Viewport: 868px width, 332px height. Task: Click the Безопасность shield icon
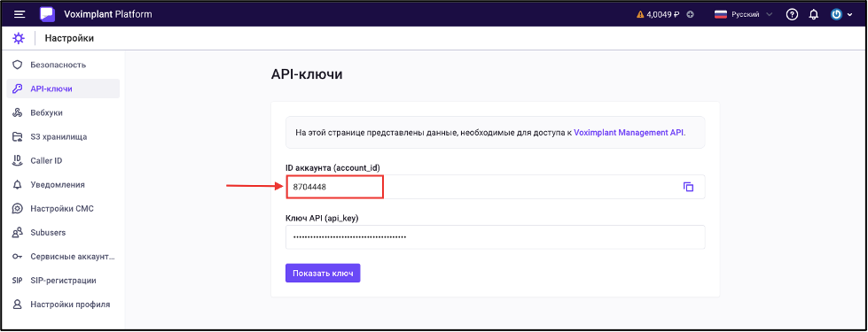(17, 65)
